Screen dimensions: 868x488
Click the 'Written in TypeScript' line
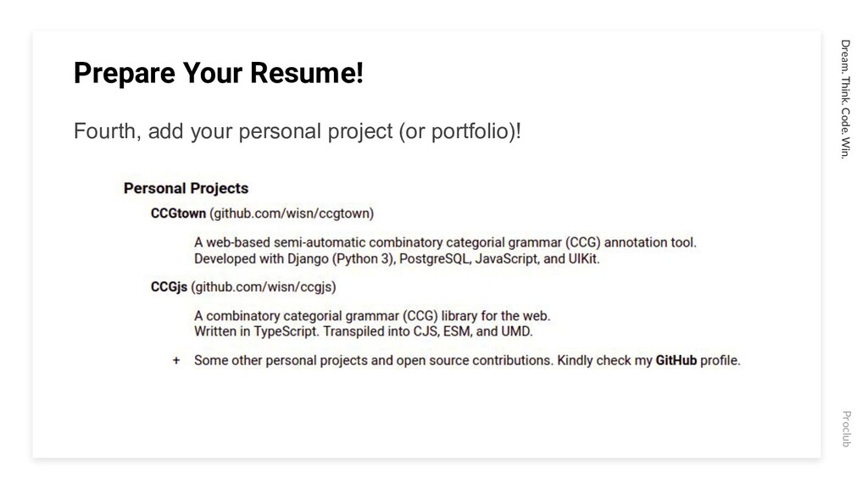click(363, 332)
